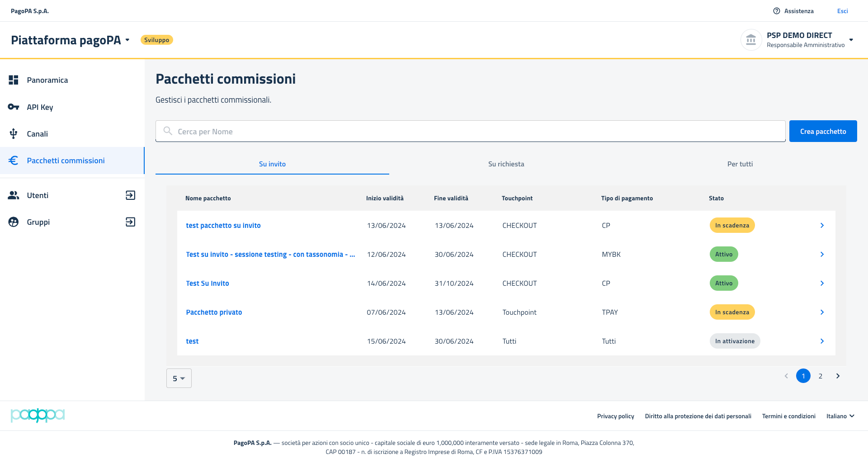Switch to the Per tutti tab
Viewport: 868px width, 463px height.
point(740,164)
